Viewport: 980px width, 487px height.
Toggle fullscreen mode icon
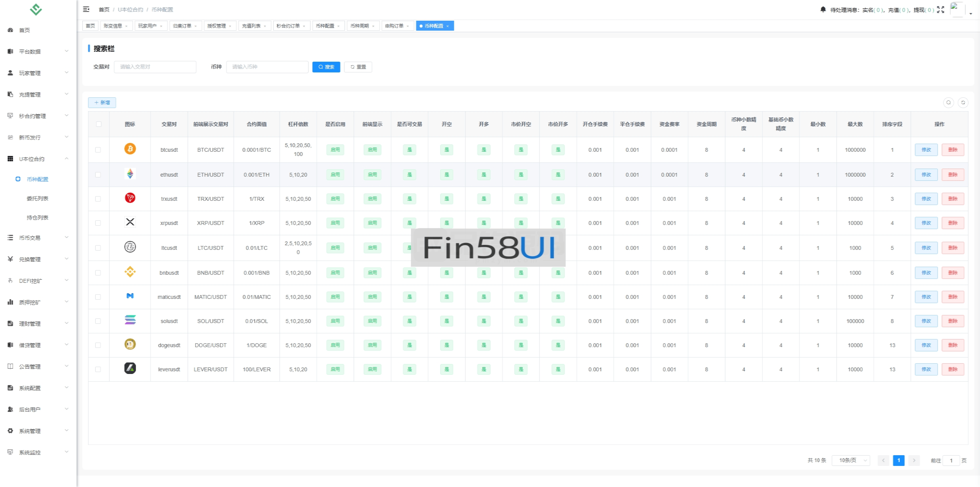(941, 10)
